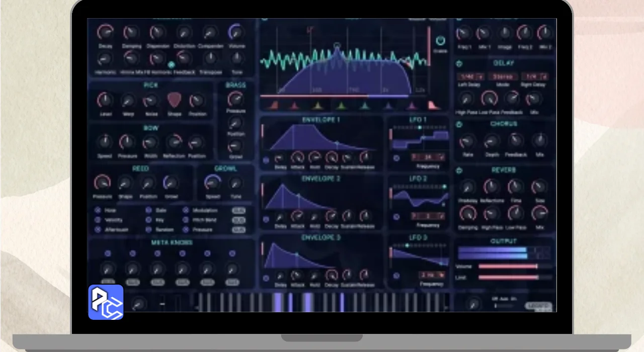Click the resonator Decay knob
The width and height of the screenshot is (644, 352).
pos(105,33)
